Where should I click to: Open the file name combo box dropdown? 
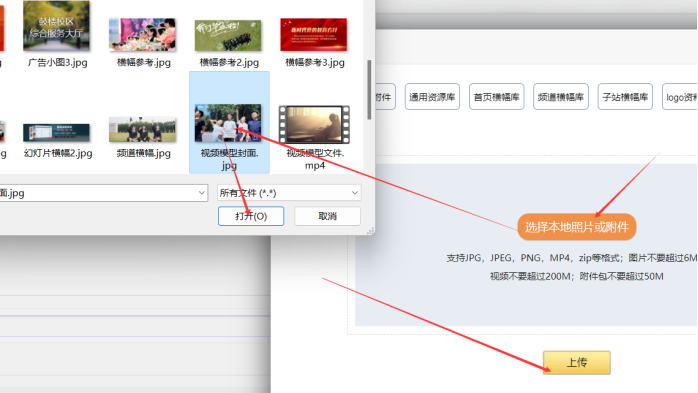coord(201,193)
